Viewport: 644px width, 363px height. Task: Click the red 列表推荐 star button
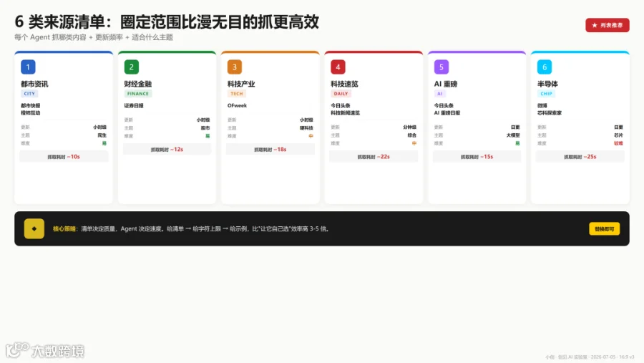608,25
